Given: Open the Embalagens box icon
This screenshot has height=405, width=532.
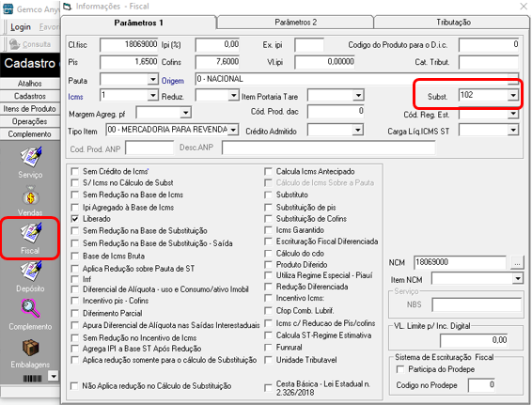Looking at the screenshot, I should [30, 348].
